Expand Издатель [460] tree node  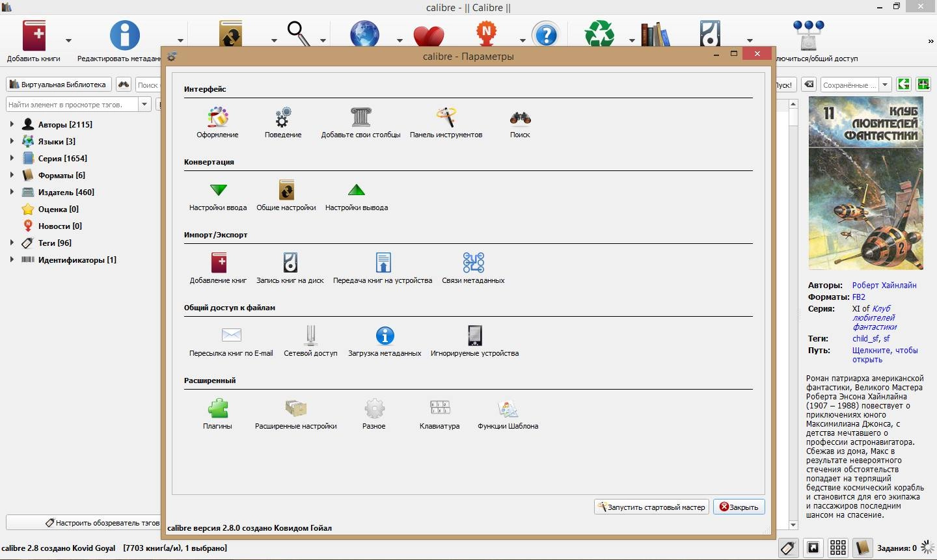(x=12, y=192)
